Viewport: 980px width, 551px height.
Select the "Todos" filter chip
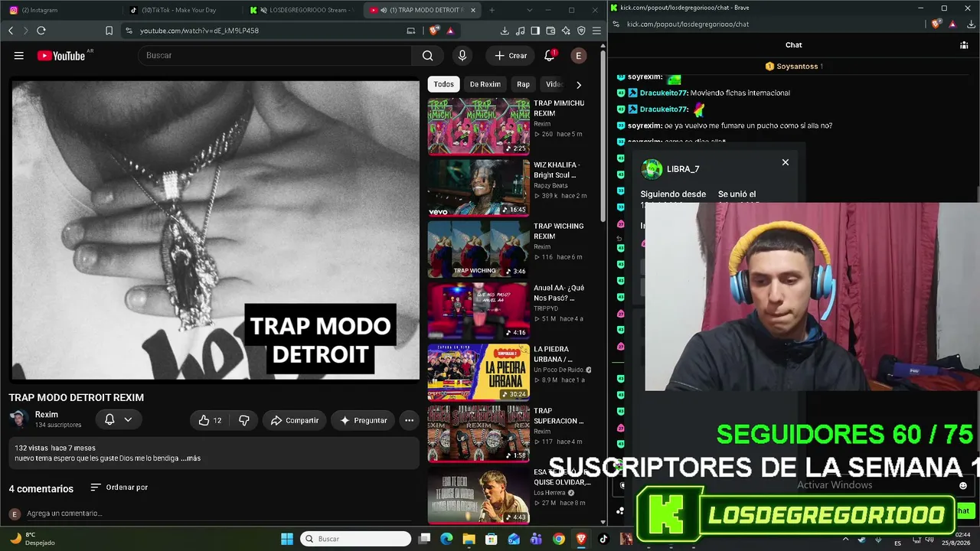[443, 84]
